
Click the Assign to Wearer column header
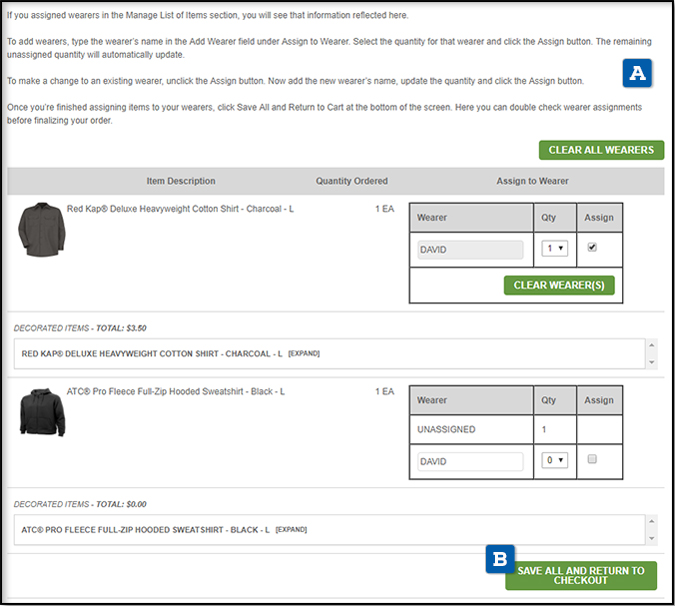[x=533, y=181]
